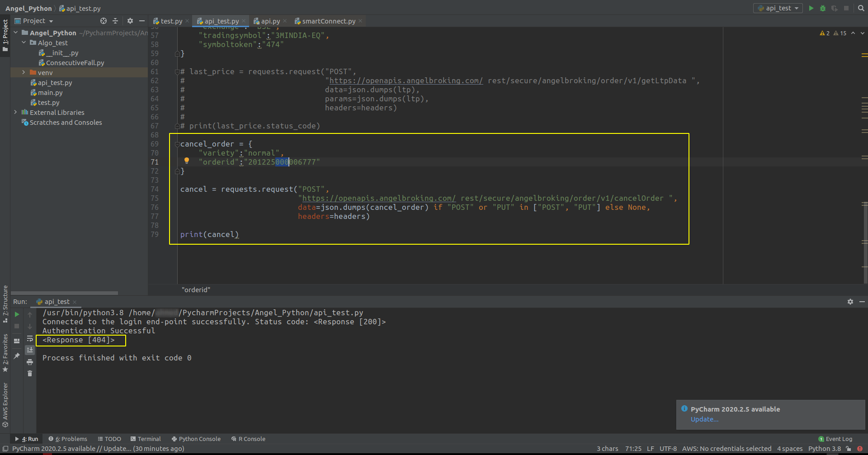Click Update link in PyCharm notification
Screen dimensions: 868x455
pyautogui.click(x=704, y=419)
